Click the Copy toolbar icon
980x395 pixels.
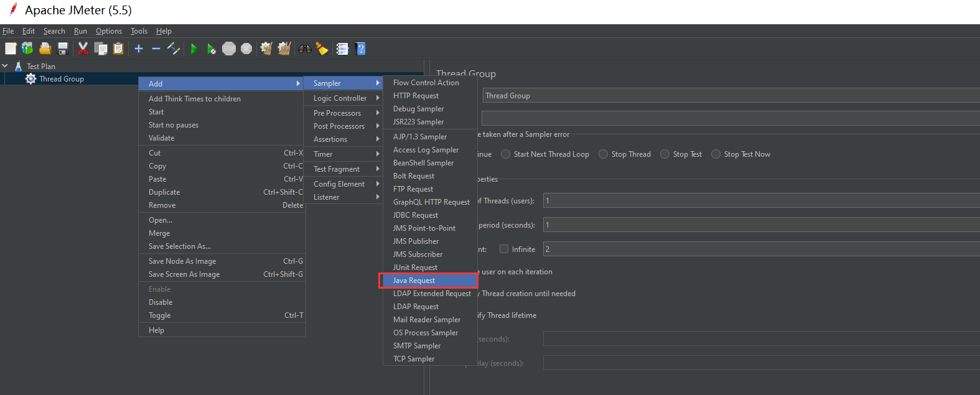(x=101, y=49)
